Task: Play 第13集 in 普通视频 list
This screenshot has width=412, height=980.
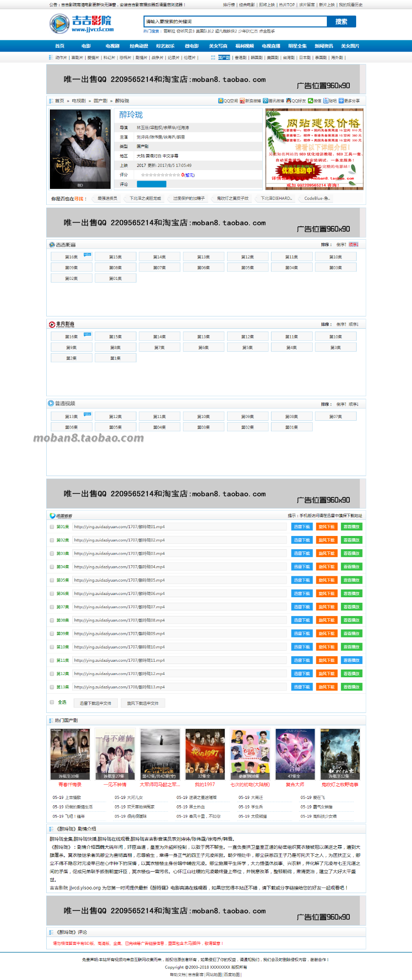Action: [71, 417]
